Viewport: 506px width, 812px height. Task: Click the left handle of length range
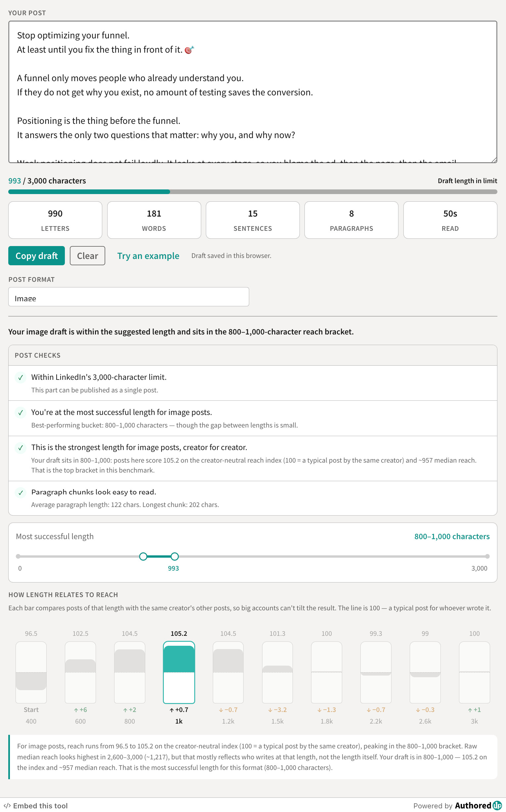click(x=143, y=557)
